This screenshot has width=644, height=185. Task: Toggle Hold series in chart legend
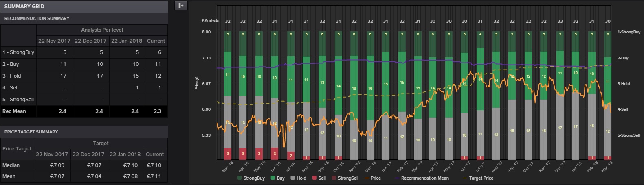[298, 178]
